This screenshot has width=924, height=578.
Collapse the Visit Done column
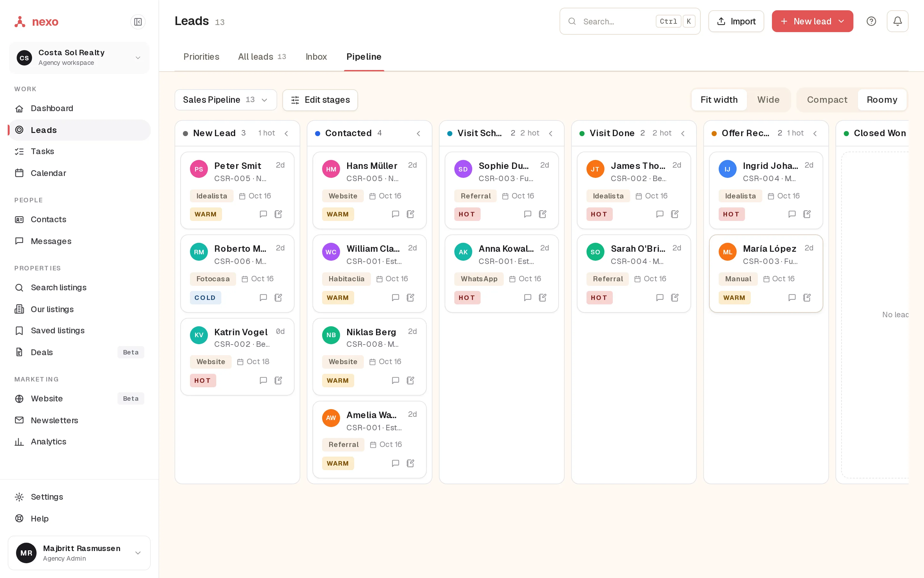683,133
